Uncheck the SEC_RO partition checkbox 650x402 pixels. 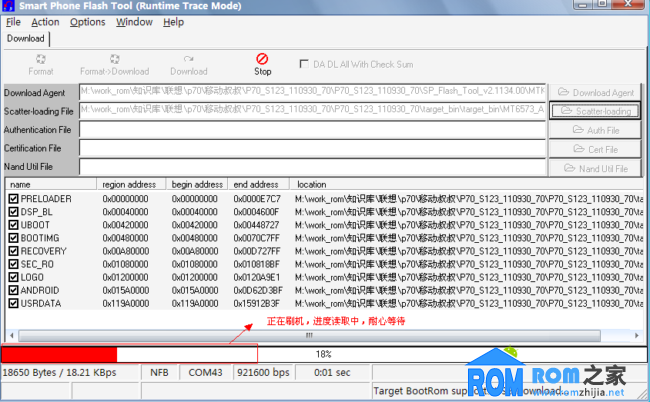(13, 264)
